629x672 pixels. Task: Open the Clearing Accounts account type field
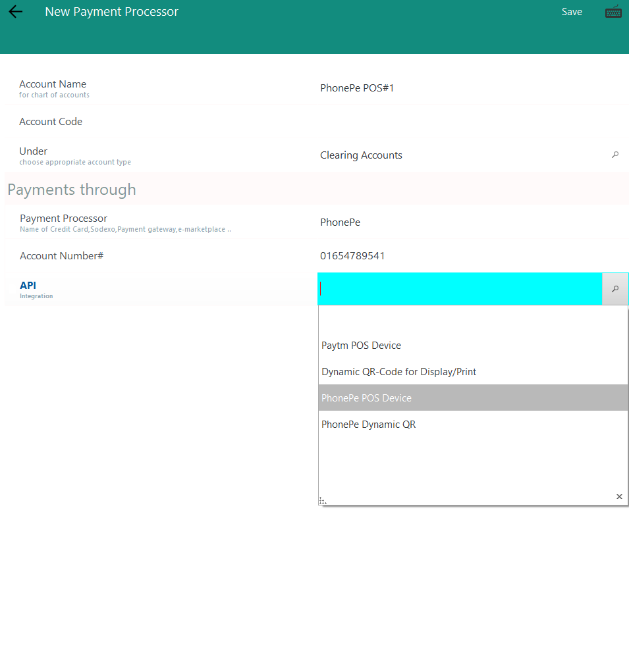[x=461, y=155]
